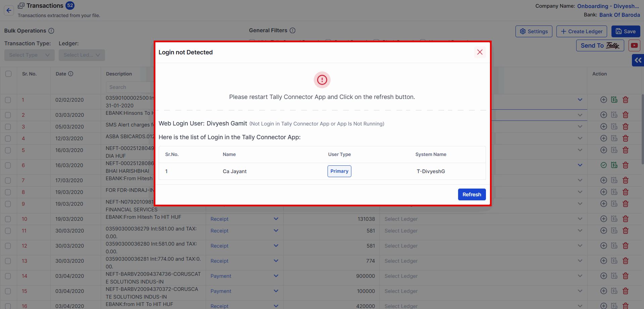This screenshot has width=644, height=309.
Task: Click the back arrow next to Transactions
Action: click(9, 10)
